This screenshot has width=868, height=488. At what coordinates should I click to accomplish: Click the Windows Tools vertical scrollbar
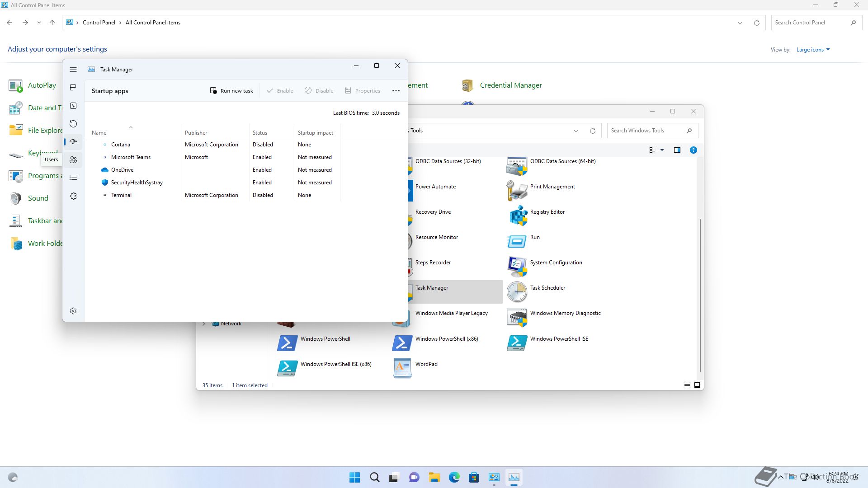[700, 296]
